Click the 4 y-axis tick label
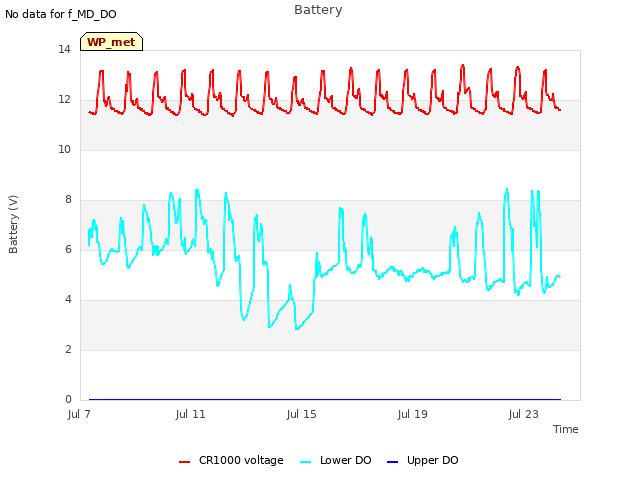Viewport: 640px width, 480px height. pos(68,300)
